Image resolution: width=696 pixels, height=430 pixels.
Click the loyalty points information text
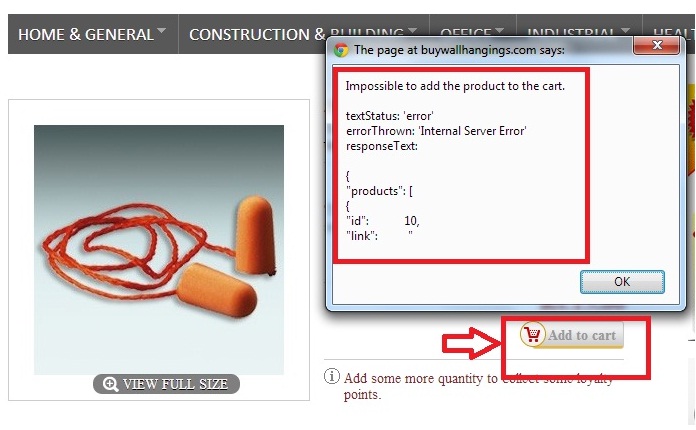click(x=478, y=386)
